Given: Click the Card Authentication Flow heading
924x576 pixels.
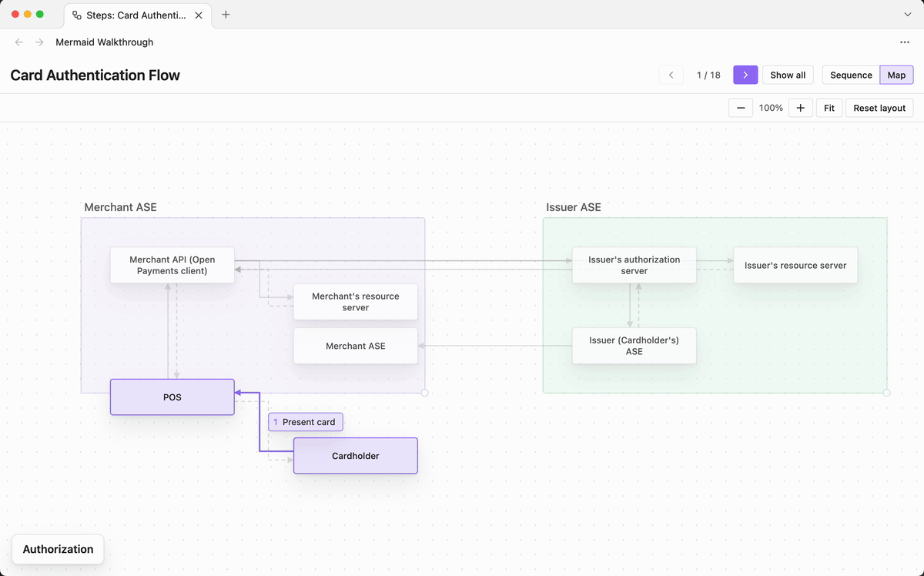Looking at the screenshot, I should pos(95,75).
